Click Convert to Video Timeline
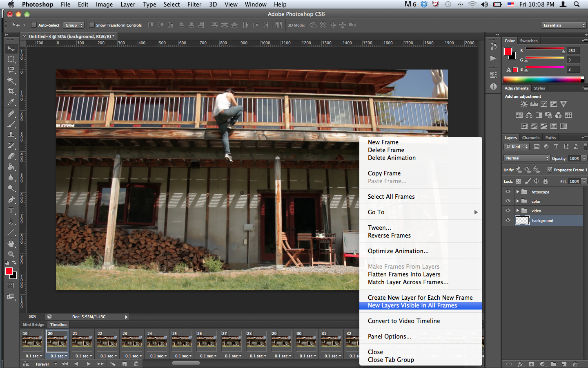The height and width of the screenshot is (368, 588). pos(404,321)
